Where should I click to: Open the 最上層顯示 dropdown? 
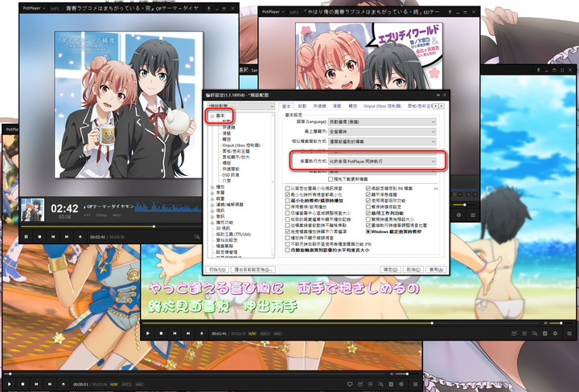[x=382, y=132]
